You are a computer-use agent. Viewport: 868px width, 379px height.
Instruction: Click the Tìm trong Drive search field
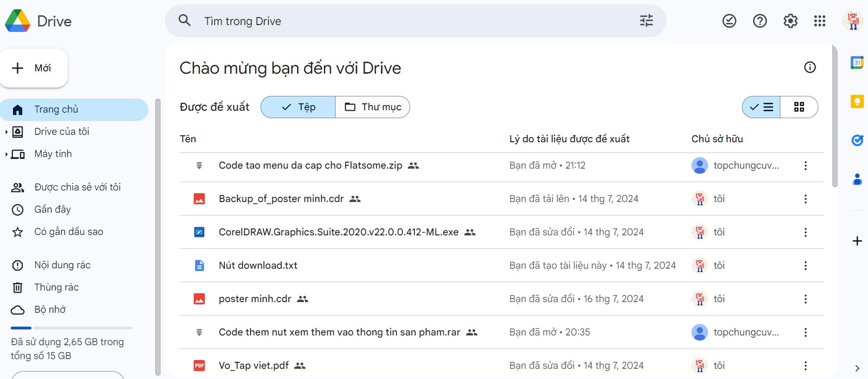coord(415,21)
